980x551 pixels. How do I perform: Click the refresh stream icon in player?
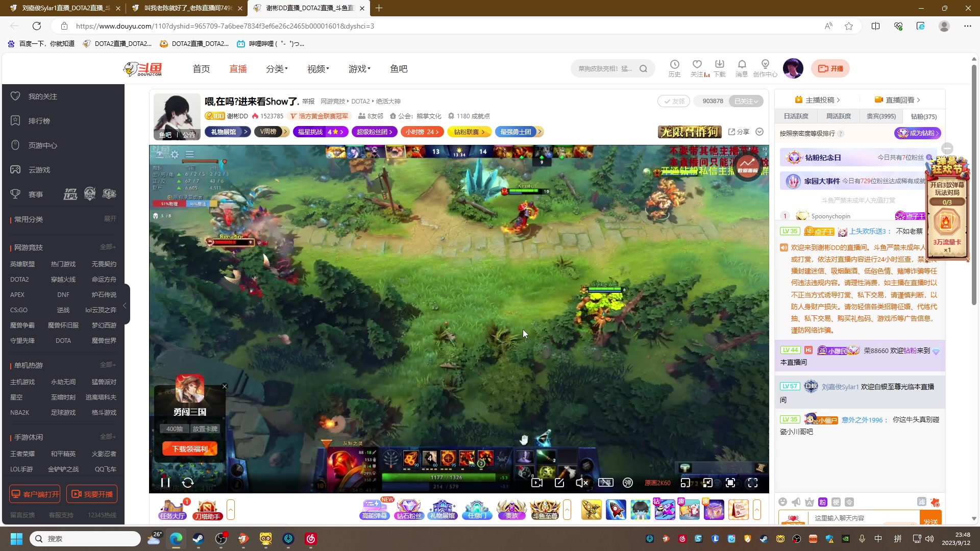click(188, 483)
